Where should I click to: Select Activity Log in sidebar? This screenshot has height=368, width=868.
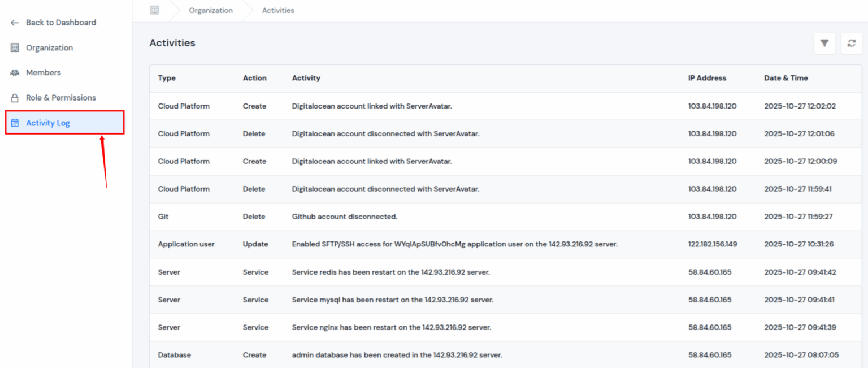click(x=65, y=123)
